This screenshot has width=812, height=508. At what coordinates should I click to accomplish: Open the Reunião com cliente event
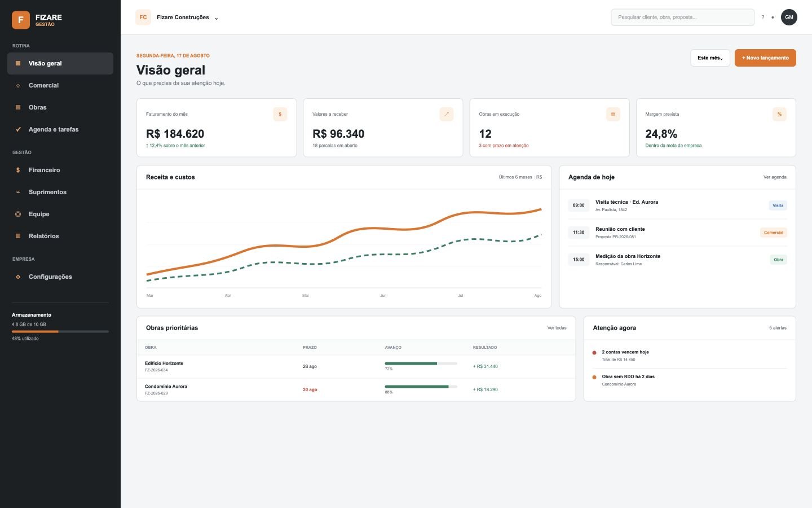coord(677,233)
